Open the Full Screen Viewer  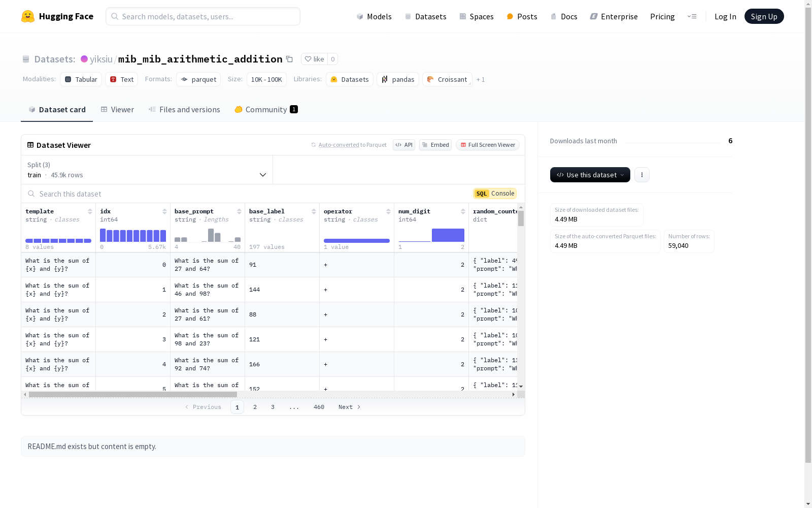pyautogui.click(x=488, y=145)
